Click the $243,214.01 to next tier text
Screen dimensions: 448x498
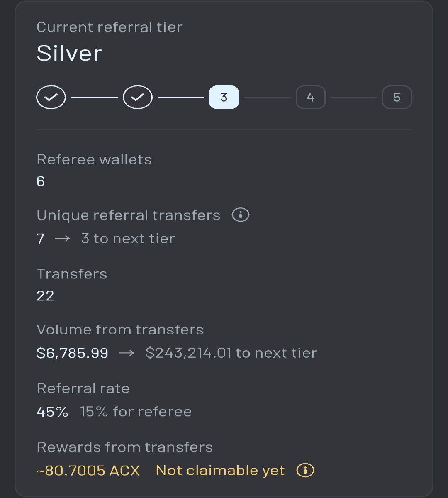pyautogui.click(x=231, y=353)
